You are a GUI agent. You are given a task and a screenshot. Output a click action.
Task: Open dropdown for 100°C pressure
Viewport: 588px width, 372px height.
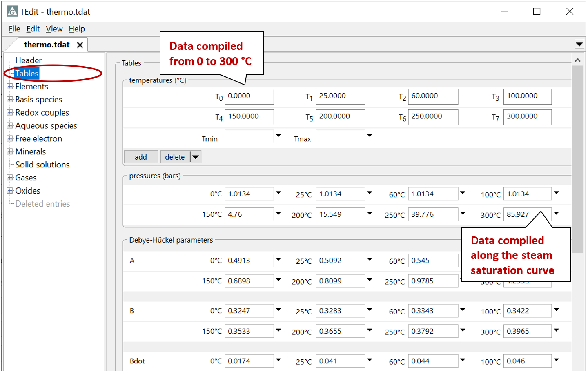(x=556, y=193)
